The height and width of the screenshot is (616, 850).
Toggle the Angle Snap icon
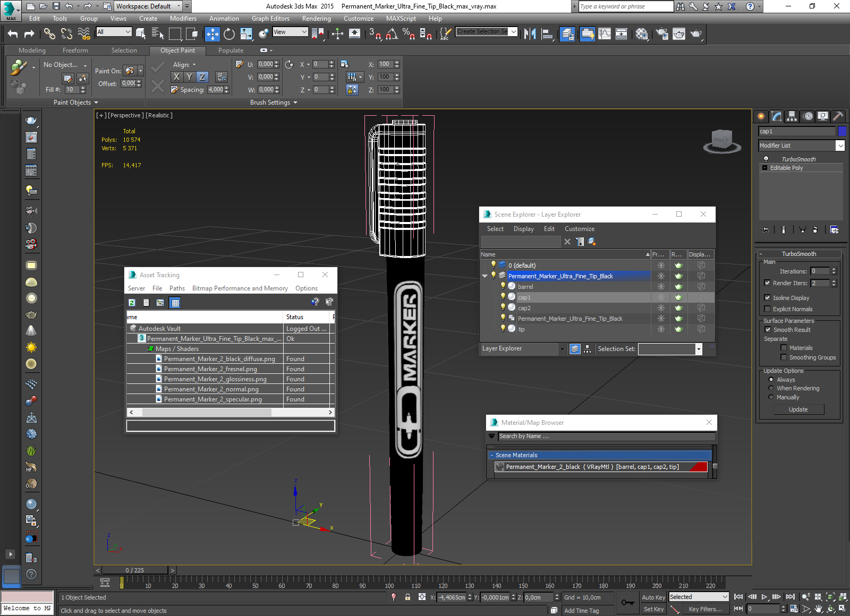pyautogui.click(x=392, y=34)
